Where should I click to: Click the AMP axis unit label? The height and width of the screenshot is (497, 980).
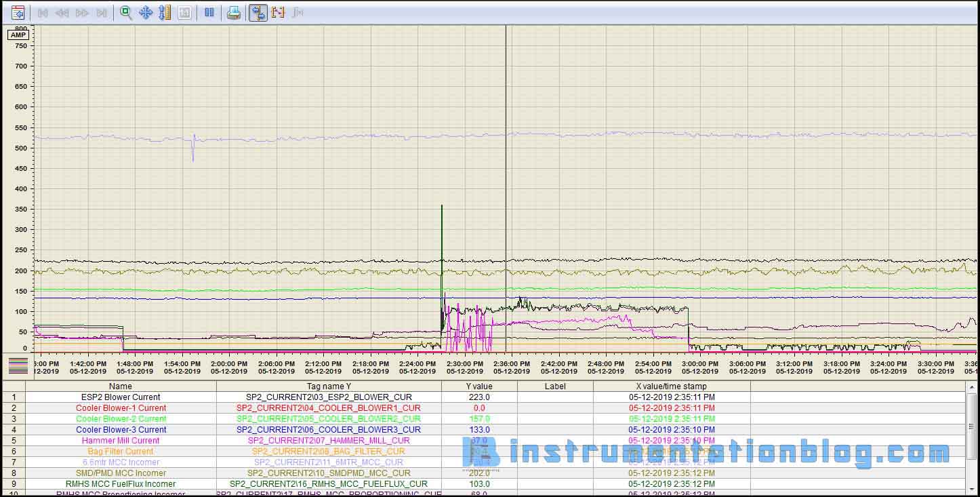pos(18,35)
